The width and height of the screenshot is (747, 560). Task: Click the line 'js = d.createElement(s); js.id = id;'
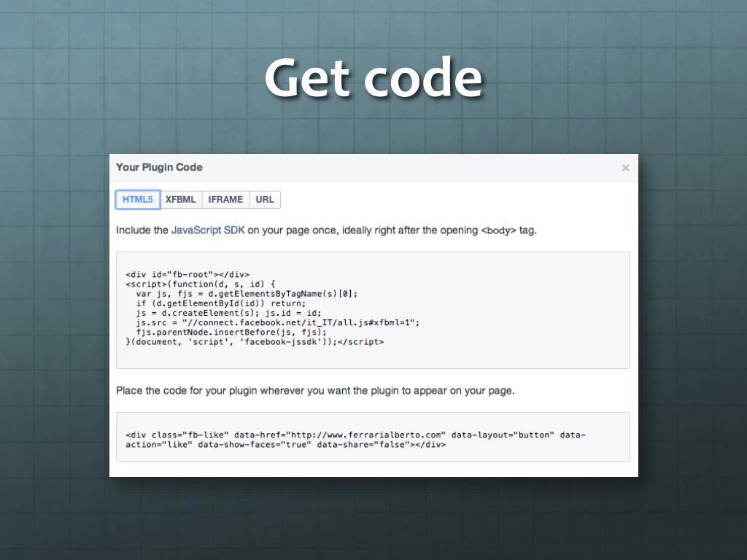coord(228,313)
